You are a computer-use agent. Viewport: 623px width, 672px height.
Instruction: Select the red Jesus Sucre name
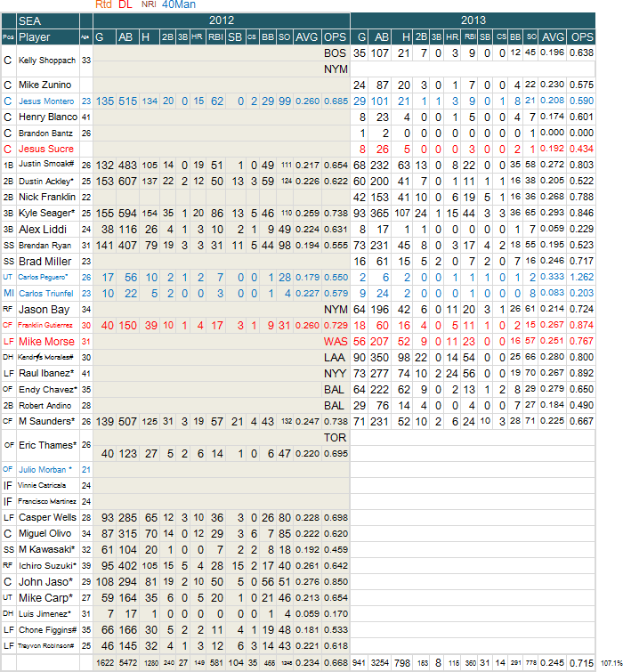pos(46,150)
